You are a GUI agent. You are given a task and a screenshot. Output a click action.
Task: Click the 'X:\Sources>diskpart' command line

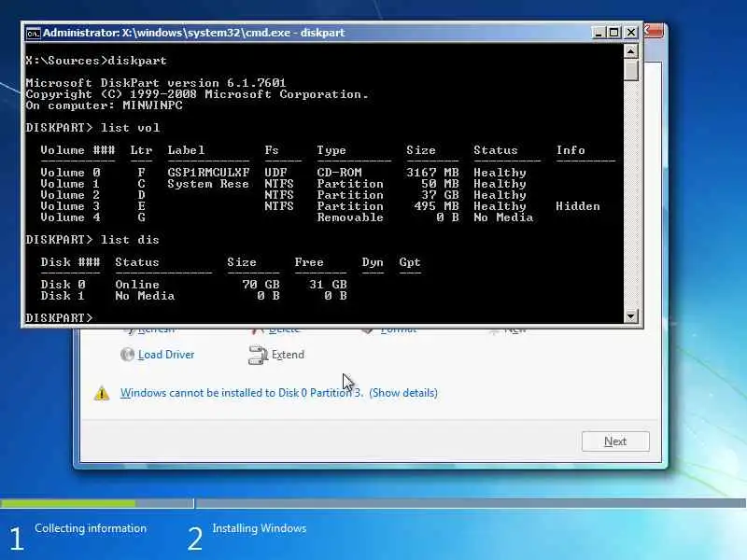pos(96,61)
